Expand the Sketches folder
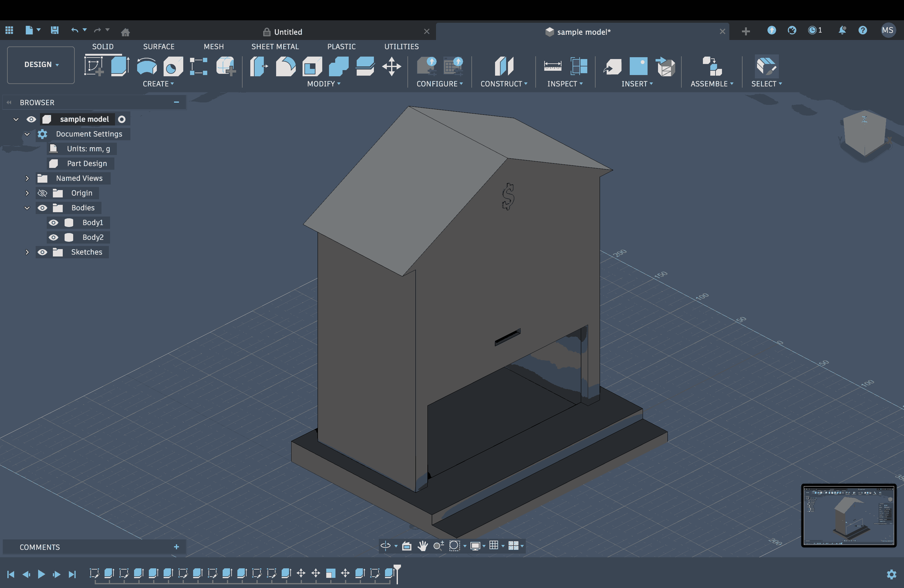904x588 pixels. pyautogui.click(x=27, y=252)
